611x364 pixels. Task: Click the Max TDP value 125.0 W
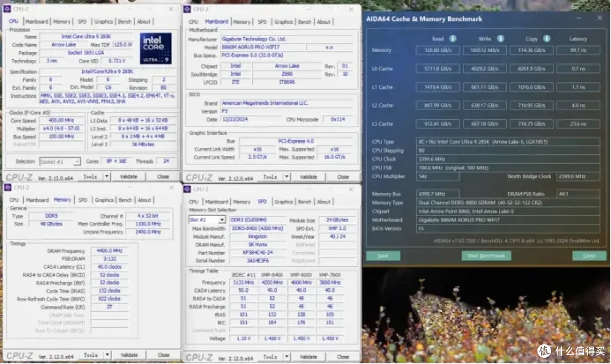(x=123, y=45)
